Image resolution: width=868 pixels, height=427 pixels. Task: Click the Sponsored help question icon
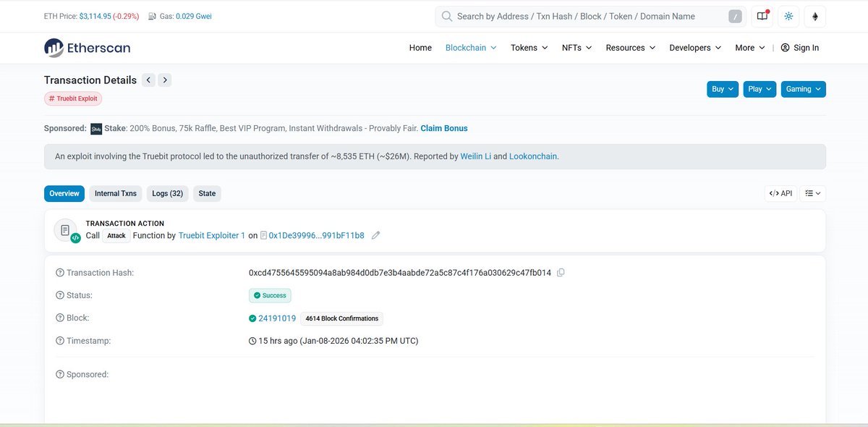(x=60, y=374)
